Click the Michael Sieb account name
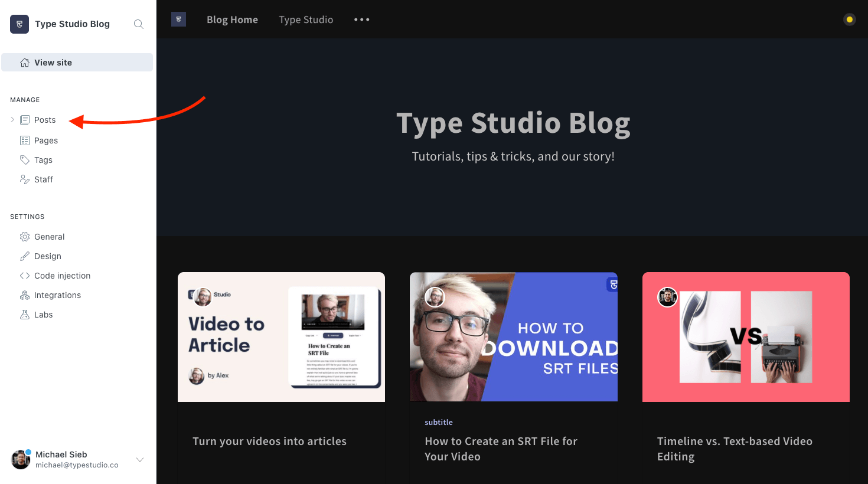868x484 pixels. tap(61, 454)
